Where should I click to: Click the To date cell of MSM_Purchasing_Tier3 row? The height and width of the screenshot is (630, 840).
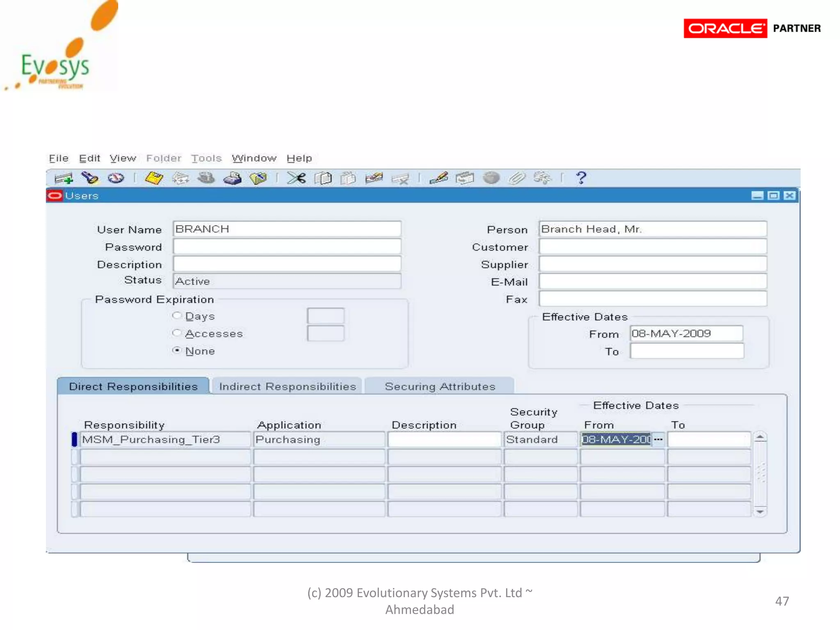pos(709,439)
